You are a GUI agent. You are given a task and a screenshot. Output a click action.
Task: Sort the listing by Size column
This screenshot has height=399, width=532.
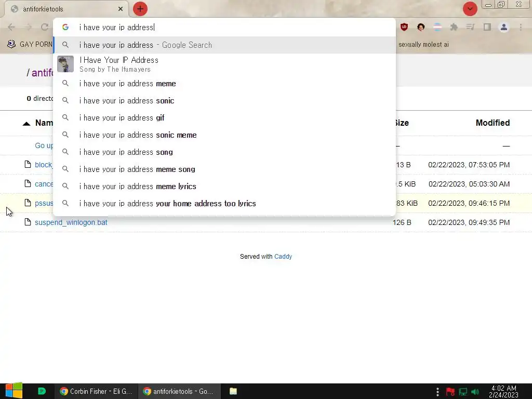click(402, 123)
